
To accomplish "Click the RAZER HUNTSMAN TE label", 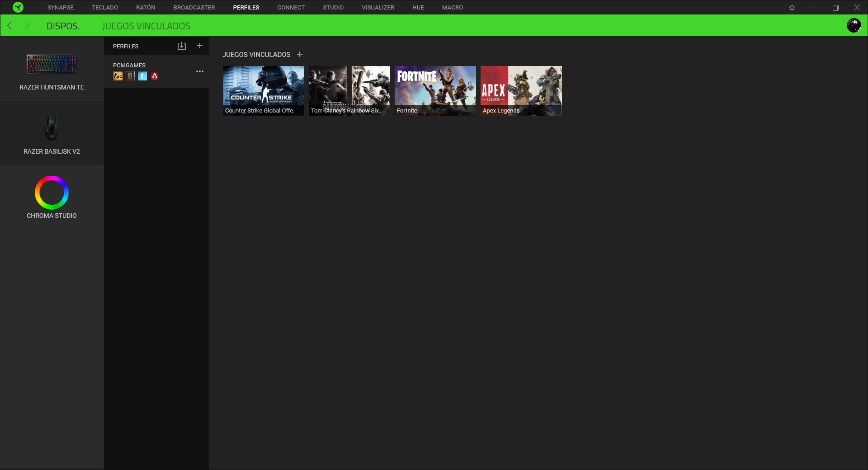I will (52, 87).
